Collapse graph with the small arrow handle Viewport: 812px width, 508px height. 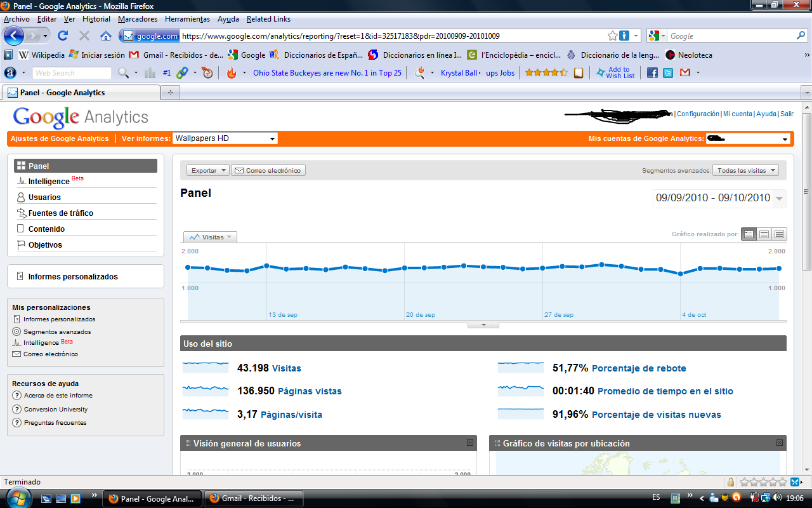pos(483,324)
